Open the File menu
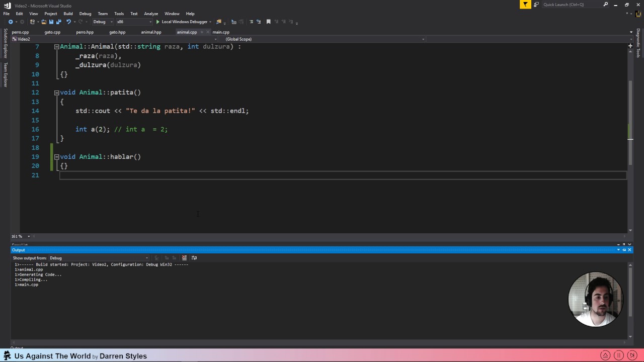 point(6,14)
